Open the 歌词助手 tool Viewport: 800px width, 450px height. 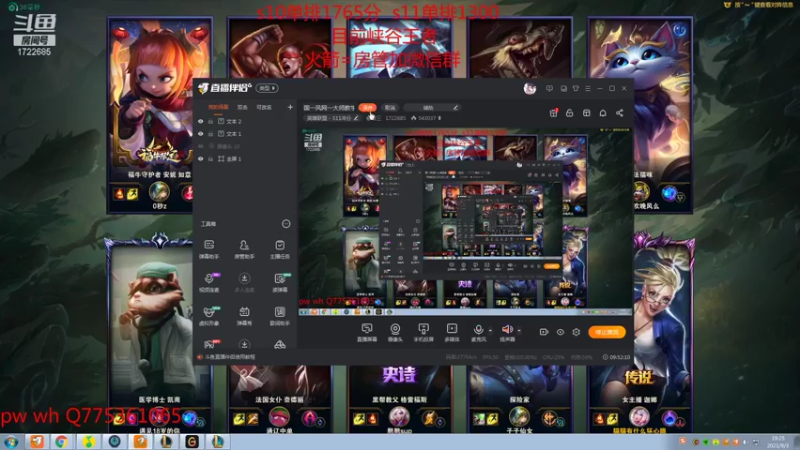click(x=280, y=315)
